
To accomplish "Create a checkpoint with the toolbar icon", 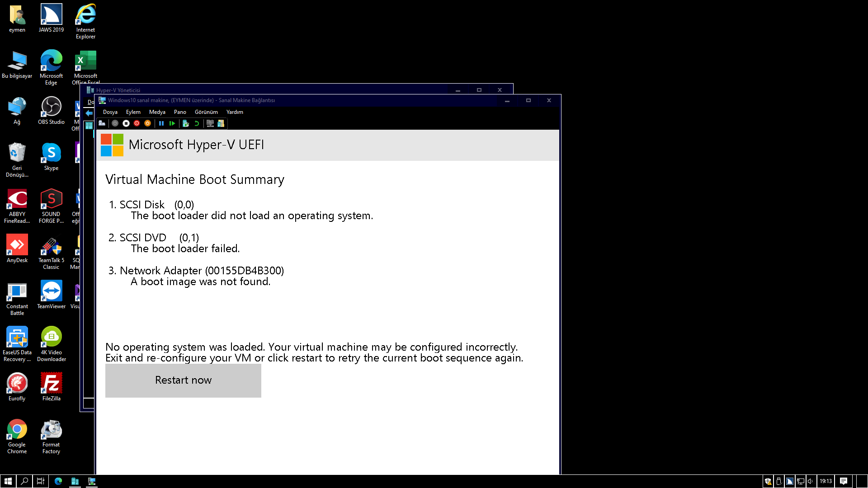I will [186, 123].
